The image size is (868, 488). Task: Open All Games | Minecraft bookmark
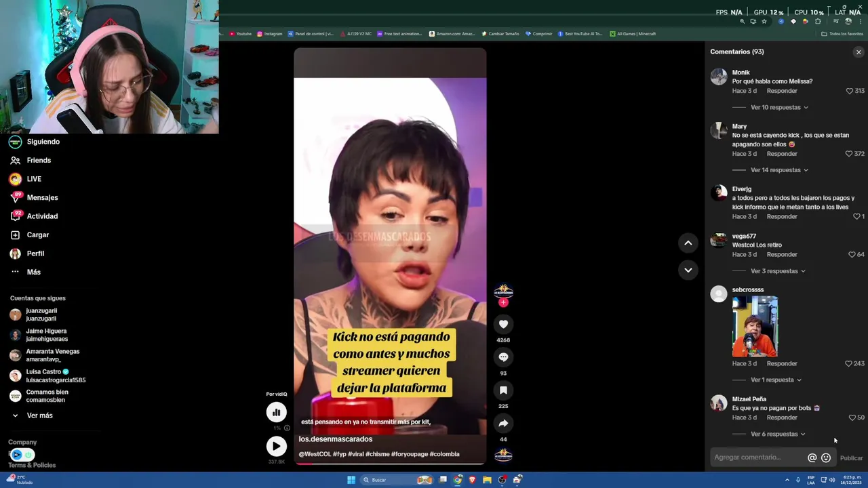coord(632,34)
